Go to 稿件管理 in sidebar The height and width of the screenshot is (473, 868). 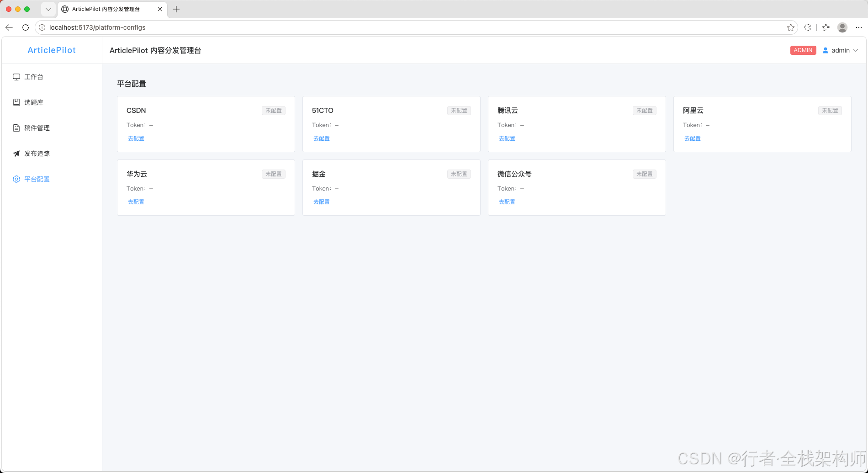pos(52,128)
